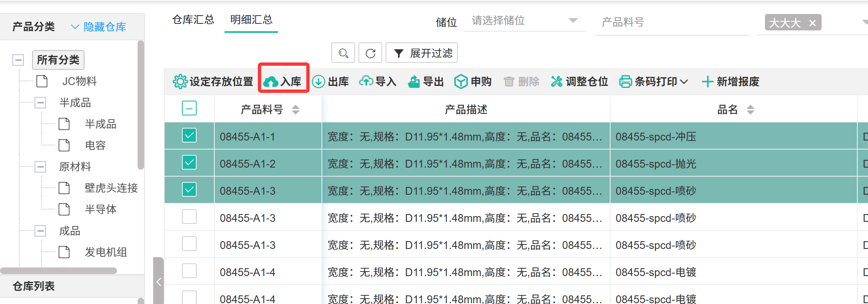This screenshot has width=868, height=304.
Task: Collapse the 原材料 tree node
Action: tap(40, 167)
